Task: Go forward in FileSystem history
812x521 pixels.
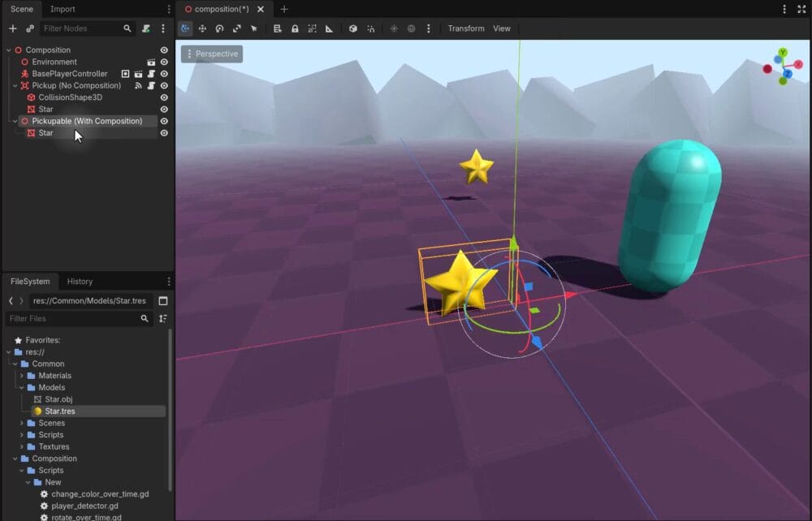Action: 21,300
